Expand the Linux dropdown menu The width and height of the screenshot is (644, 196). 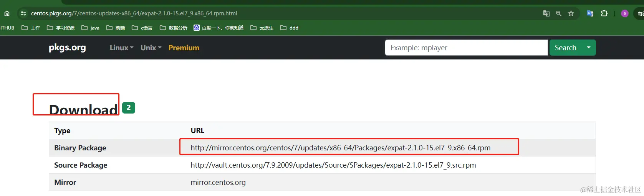pyautogui.click(x=121, y=48)
